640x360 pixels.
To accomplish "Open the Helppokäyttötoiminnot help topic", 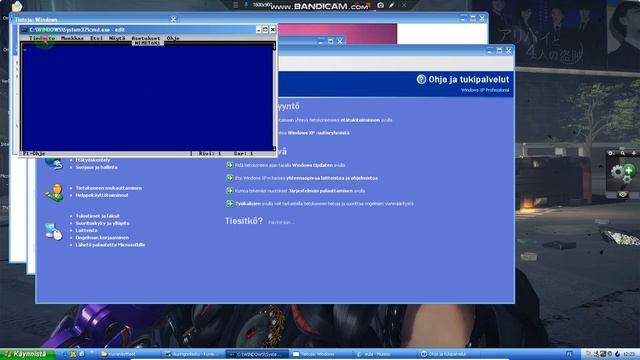I will tap(102, 196).
